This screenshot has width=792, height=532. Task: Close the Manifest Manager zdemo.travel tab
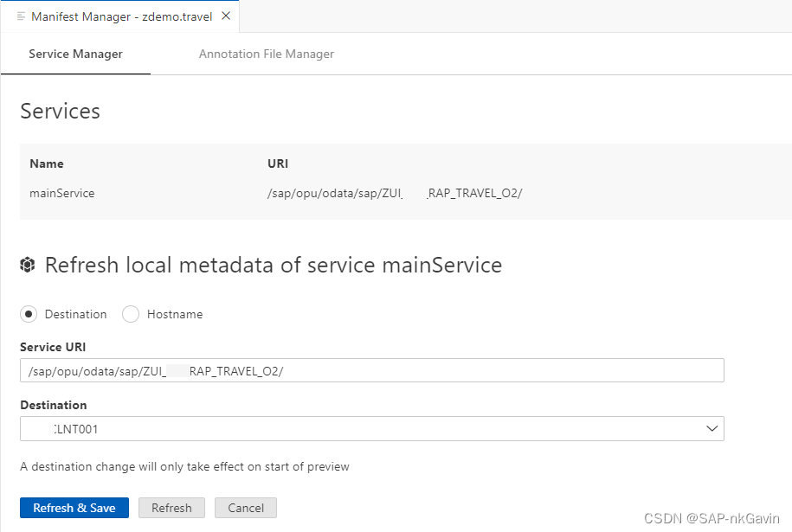point(225,15)
